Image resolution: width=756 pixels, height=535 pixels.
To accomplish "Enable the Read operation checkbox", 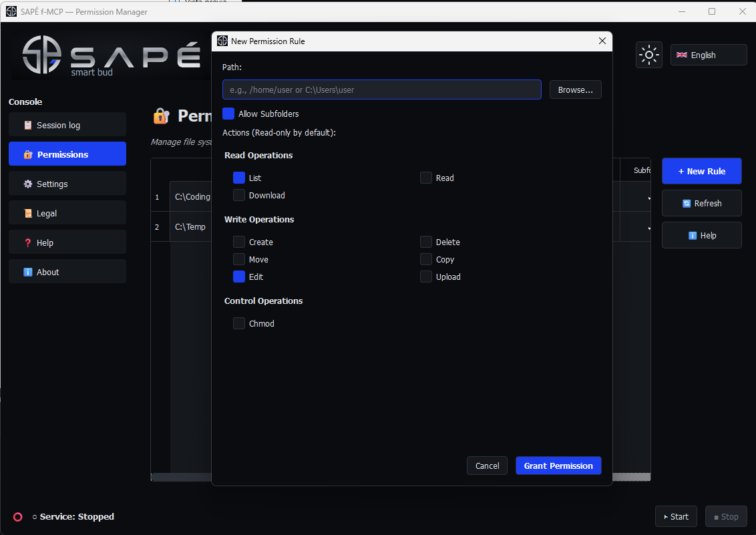I will (425, 178).
